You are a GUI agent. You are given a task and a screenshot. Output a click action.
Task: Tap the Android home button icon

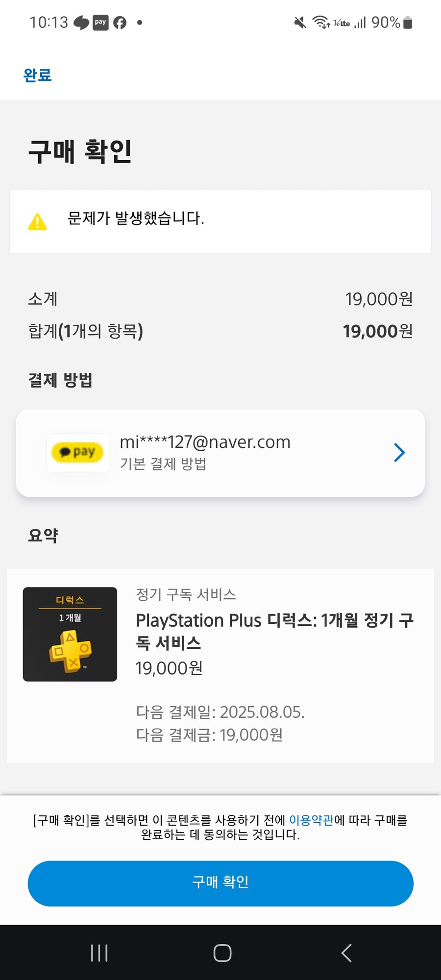click(x=222, y=953)
